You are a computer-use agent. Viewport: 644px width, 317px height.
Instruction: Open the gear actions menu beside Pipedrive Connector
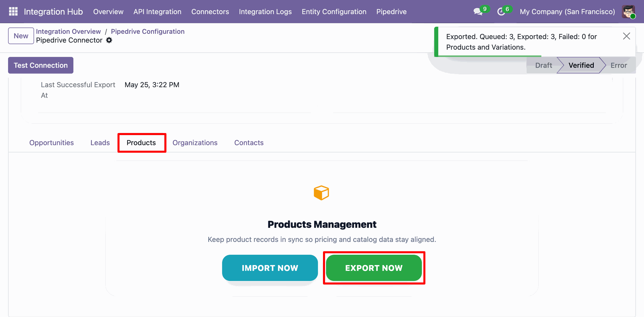(x=109, y=40)
